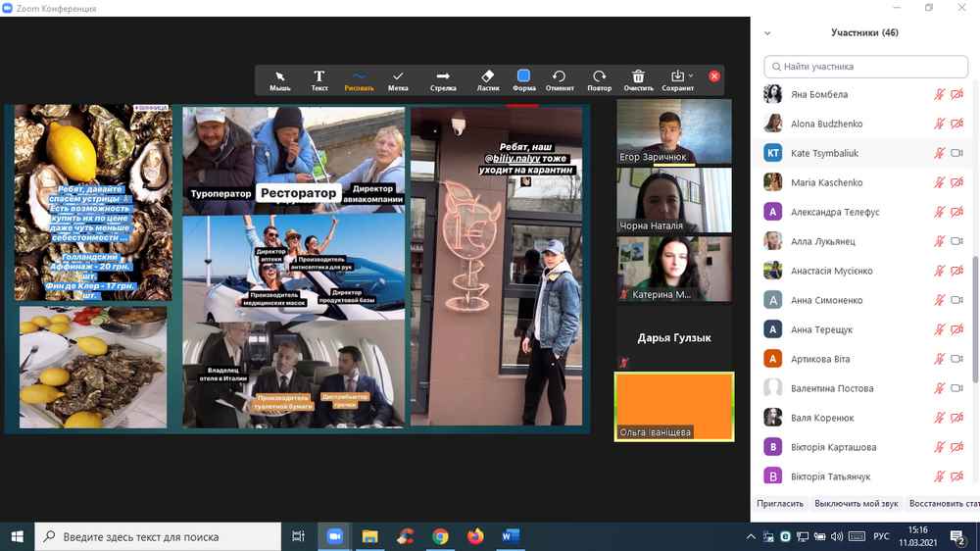The image size is (980, 551).
Task: Activate the Рисовать drawing tool
Action: (359, 79)
